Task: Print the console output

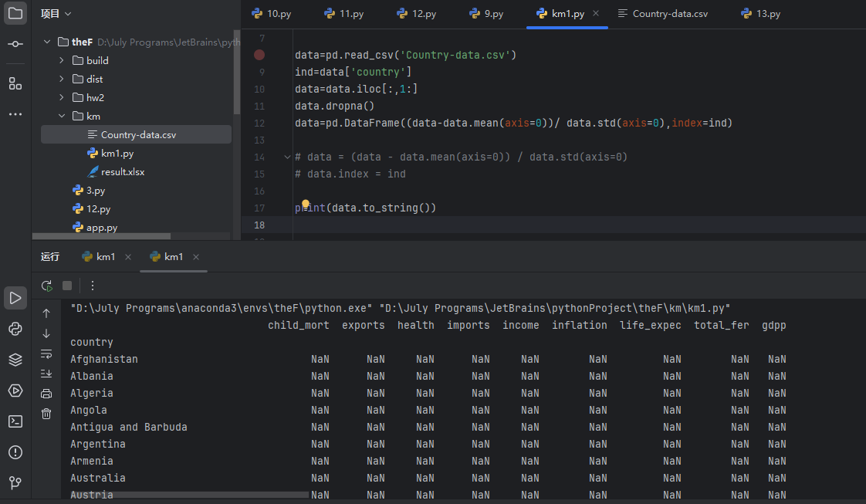Action: coord(46,394)
